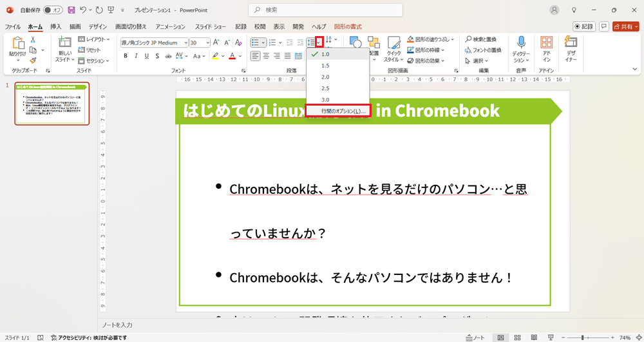Justify the text

click(x=287, y=56)
